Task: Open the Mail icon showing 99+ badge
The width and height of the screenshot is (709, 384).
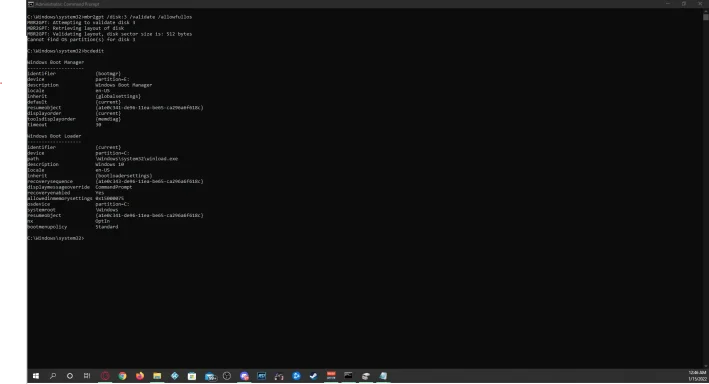Action: (210, 376)
